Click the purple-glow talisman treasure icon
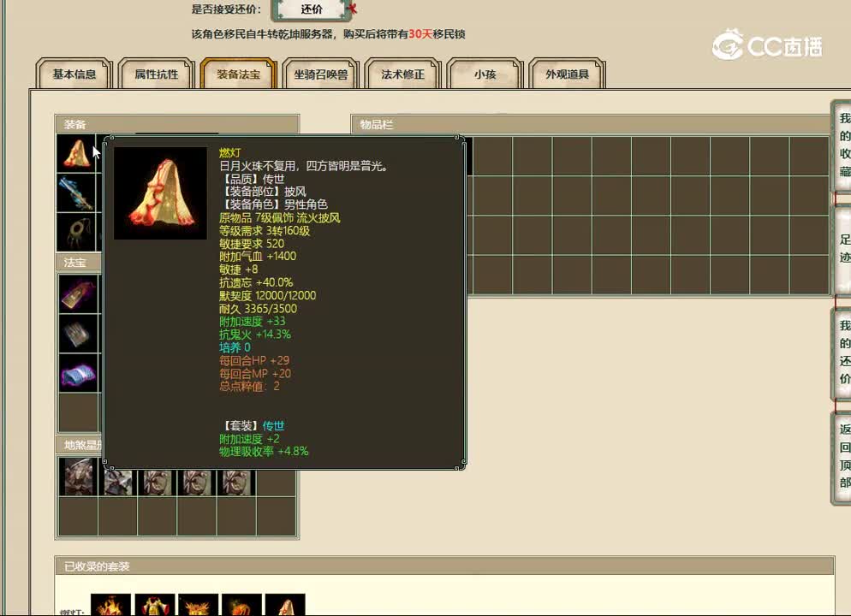Screen dimensions: 851x616 78,294
